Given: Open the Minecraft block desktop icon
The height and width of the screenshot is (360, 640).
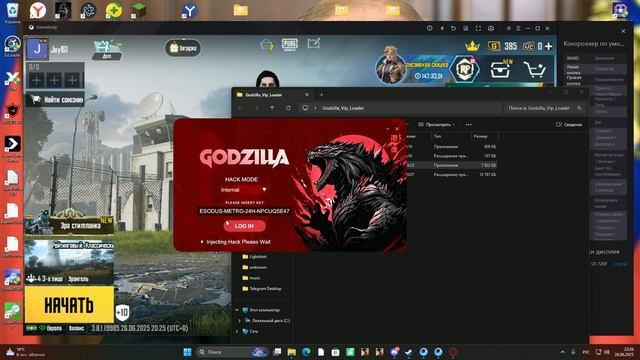Looking at the screenshot, I should click(x=138, y=11).
